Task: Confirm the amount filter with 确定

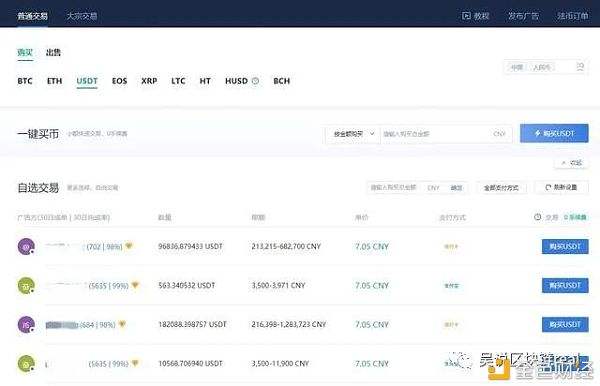Action: point(457,188)
